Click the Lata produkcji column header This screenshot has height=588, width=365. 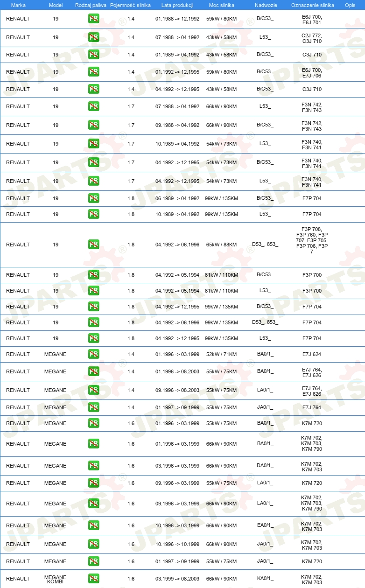[x=177, y=5]
